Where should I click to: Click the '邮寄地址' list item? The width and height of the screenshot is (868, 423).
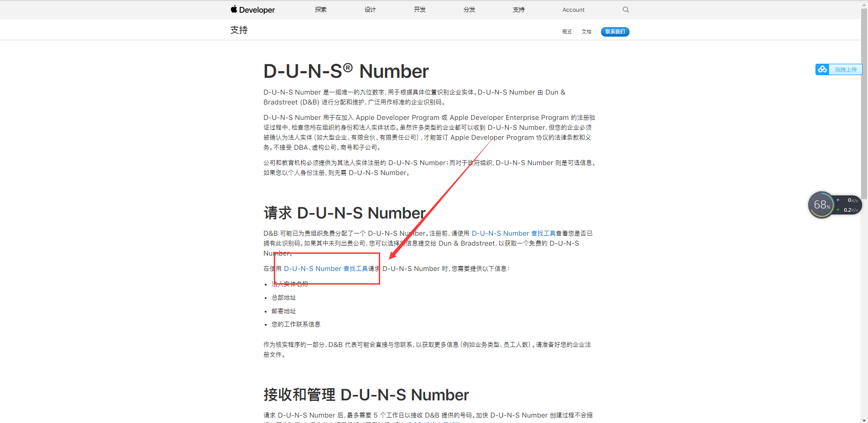point(284,311)
